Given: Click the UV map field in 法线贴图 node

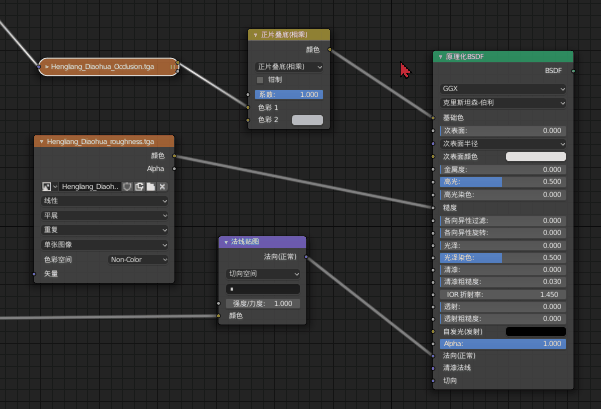Looking at the screenshot, I should click(x=263, y=289).
